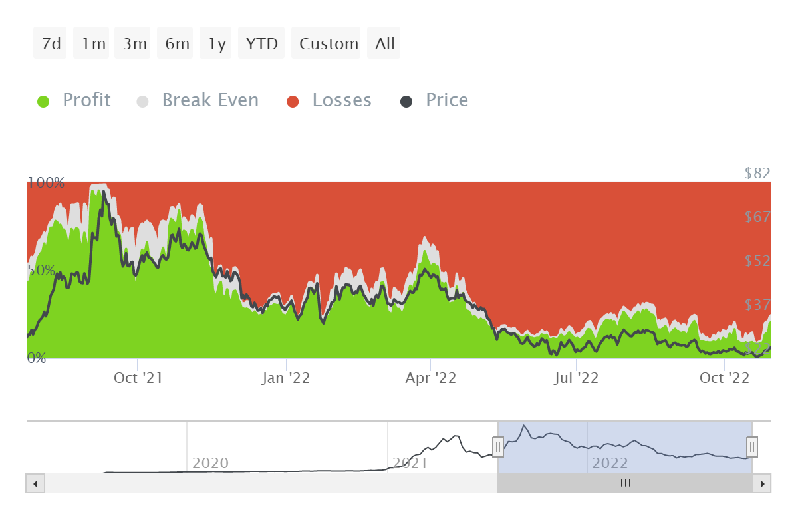The height and width of the screenshot is (532, 798).
Task: Toggle the Profit series legend
Action: click(x=74, y=100)
